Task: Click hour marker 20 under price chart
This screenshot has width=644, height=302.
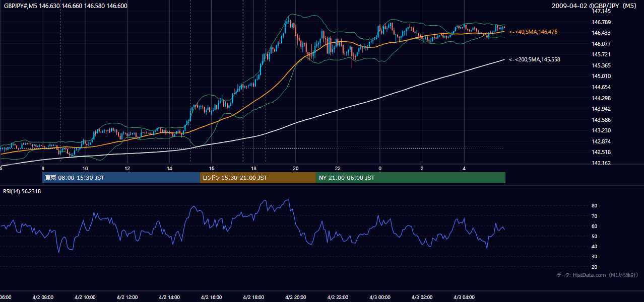Action: coord(296,168)
